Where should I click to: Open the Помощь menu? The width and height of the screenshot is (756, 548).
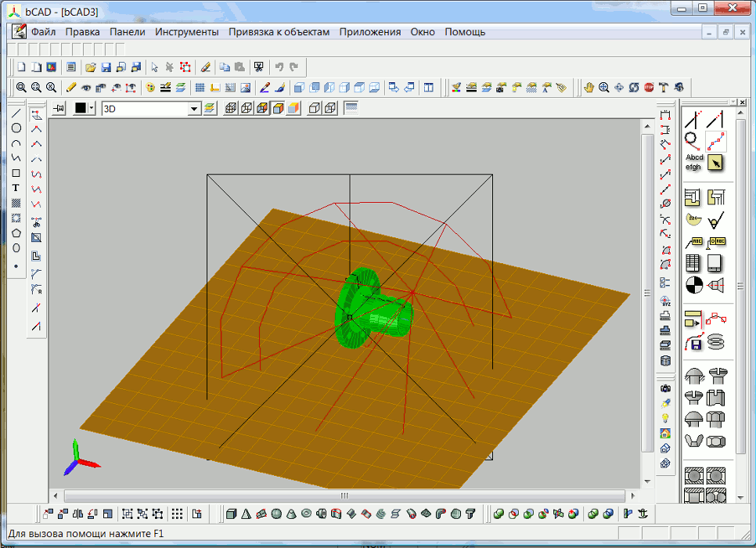coord(465,32)
